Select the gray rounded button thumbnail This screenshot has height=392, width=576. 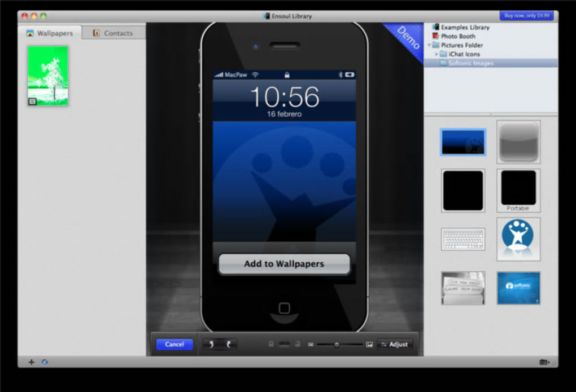(x=518, y=142)
